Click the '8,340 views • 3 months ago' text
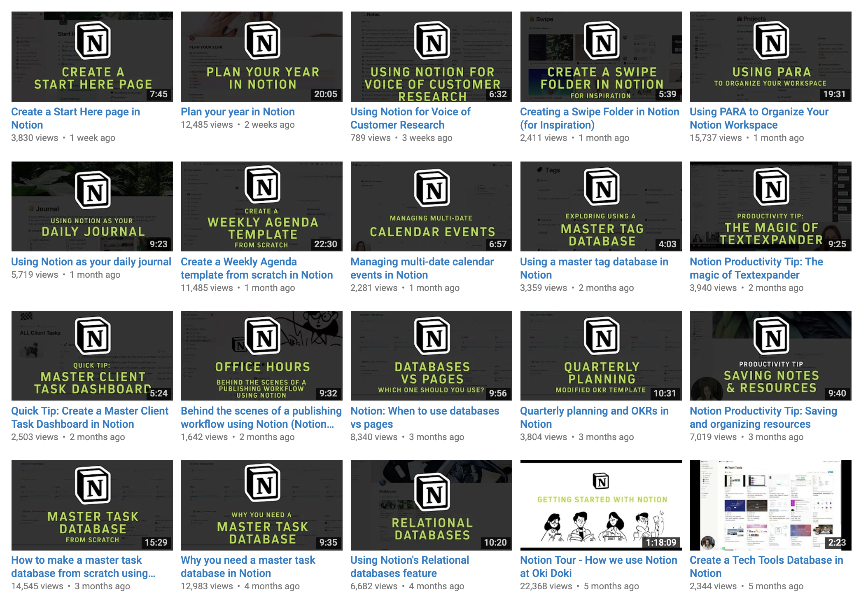The image size is (868, 600). coord(407,437)
